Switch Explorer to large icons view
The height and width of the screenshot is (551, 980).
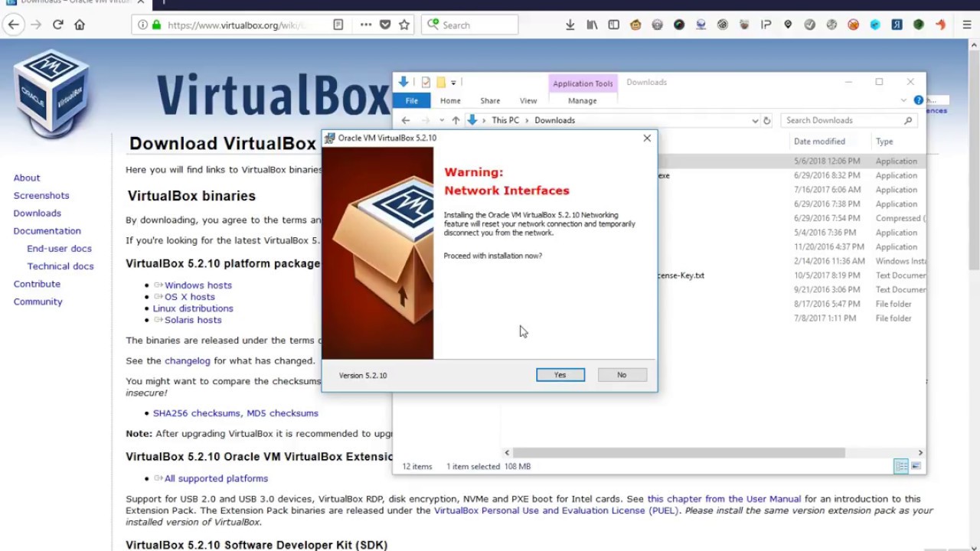[916, 466]
